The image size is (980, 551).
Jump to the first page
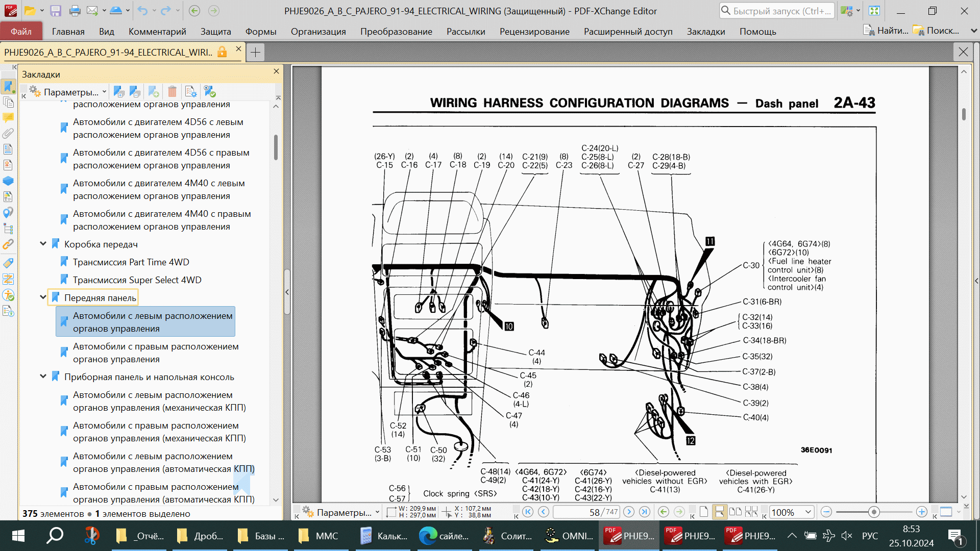[528, 512]
